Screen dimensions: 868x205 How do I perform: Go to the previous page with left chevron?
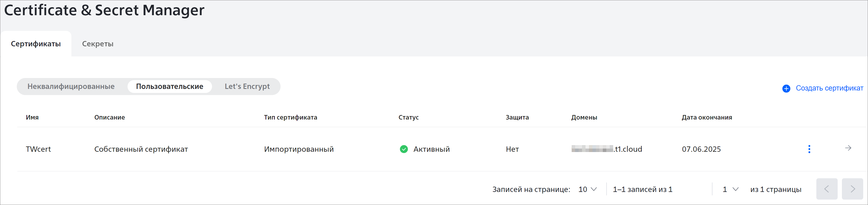[x=826, y=189]
